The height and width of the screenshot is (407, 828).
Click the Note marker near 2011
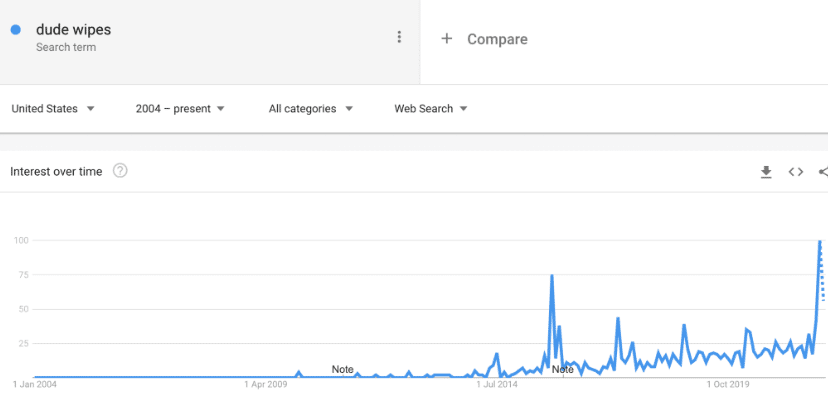point(342,370)
